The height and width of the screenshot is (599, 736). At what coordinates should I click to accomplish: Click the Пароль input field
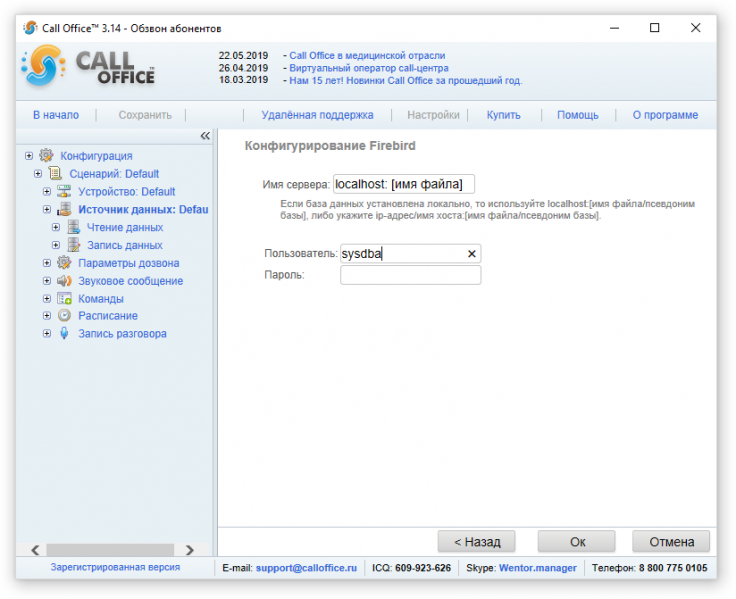[410, 275]
